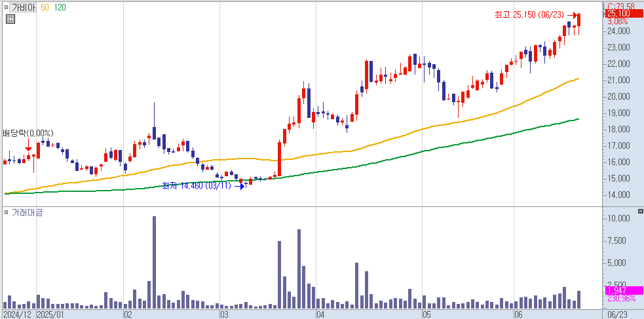Click the 04 month axis label
This screenshot has width=644, height=319.
click(320, 315)
